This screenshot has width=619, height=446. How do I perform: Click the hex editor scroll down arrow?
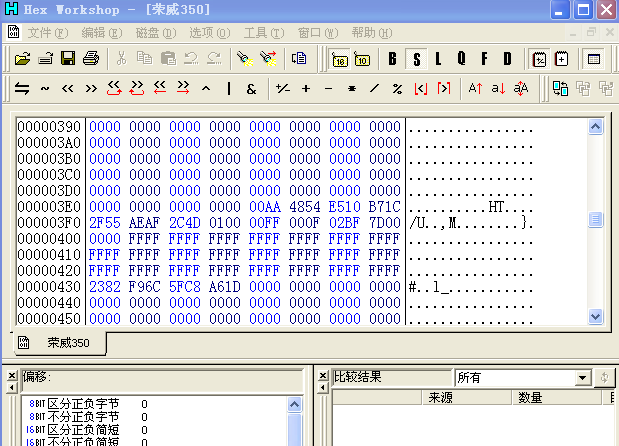point(595,316)
